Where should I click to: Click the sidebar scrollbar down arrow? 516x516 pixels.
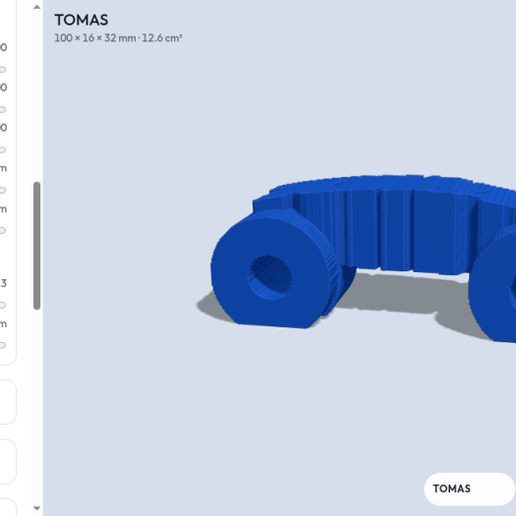point(37,508)
